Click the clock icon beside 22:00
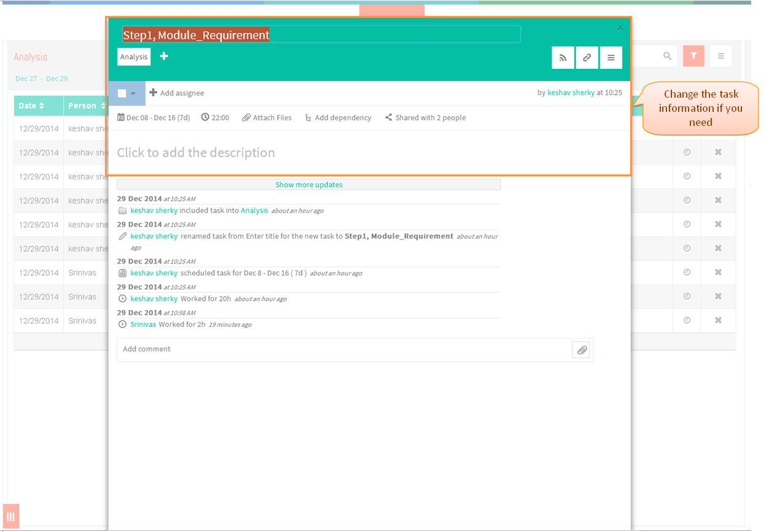 point(205,117)
